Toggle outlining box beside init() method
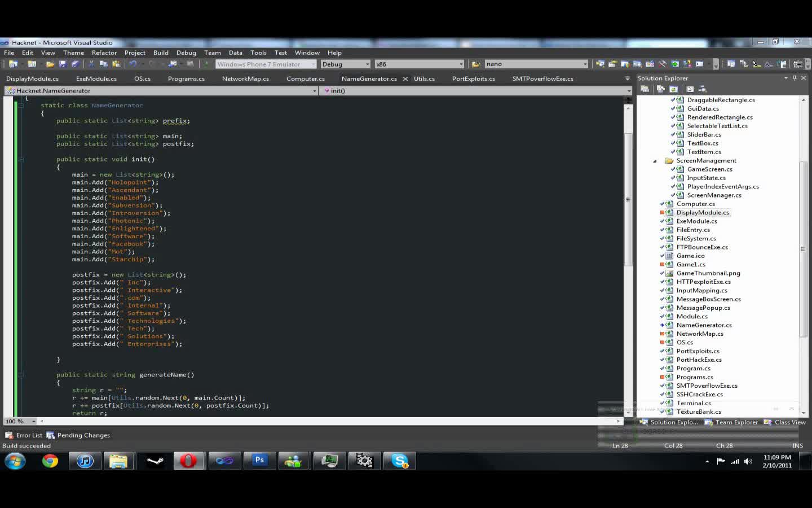The image size is (812, 508). pos(21,159)
